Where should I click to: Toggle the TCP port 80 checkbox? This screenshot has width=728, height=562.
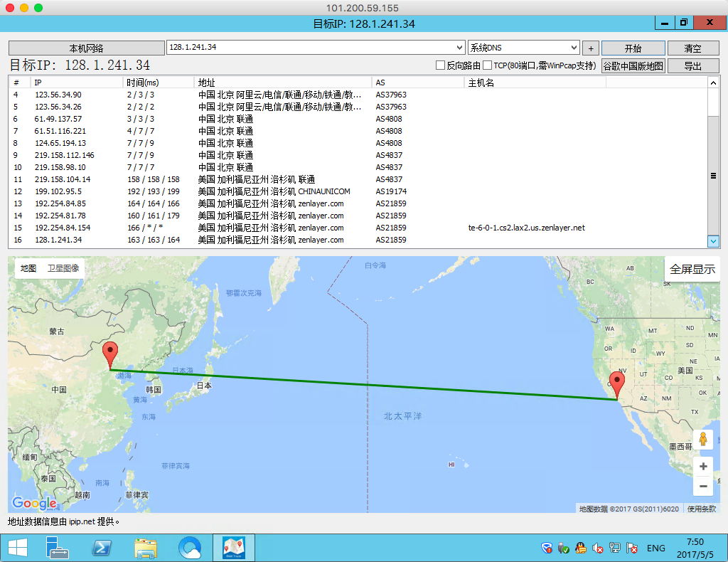[488, 65]
